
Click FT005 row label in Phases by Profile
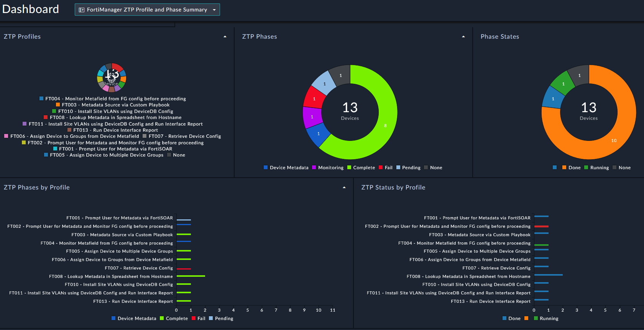click(x=120, y=252)
